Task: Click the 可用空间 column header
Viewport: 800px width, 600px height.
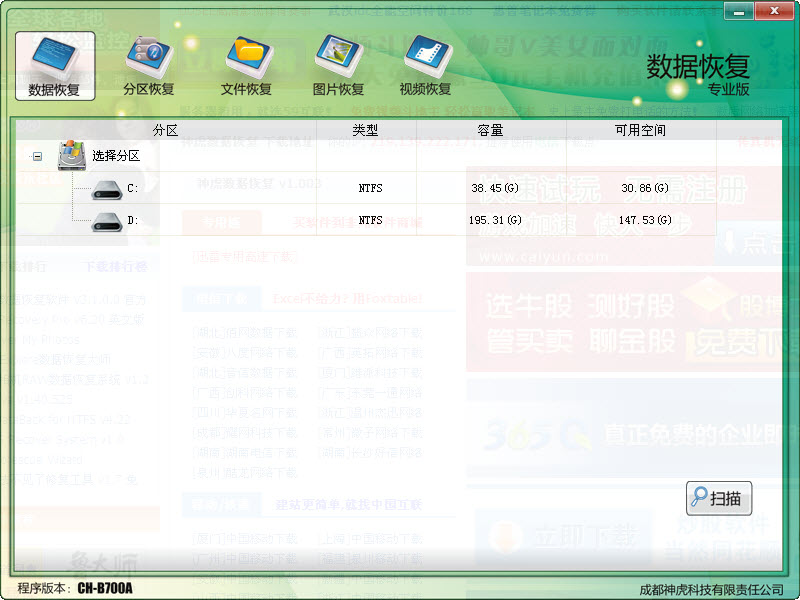Action: coord(640,131)
